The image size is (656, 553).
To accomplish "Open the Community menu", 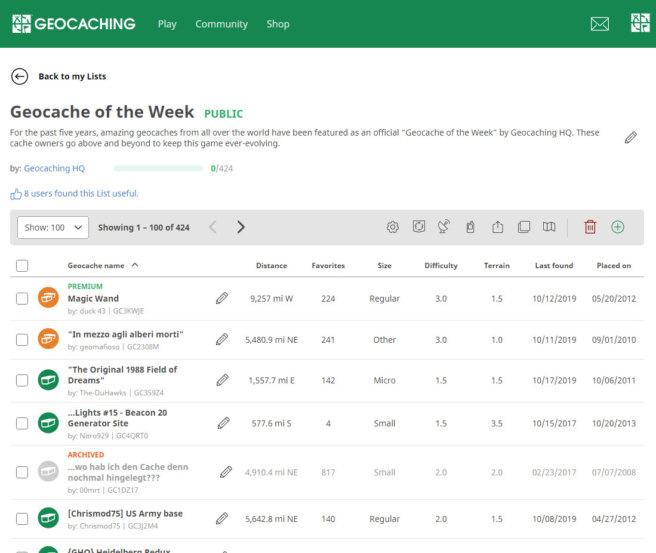I will pos(221,24).
